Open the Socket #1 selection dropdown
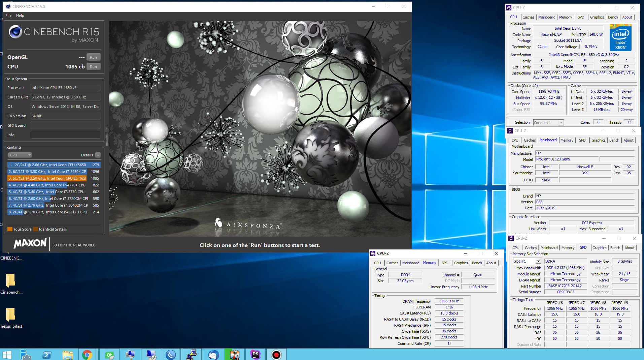644x360 pixels. point(548,123)
